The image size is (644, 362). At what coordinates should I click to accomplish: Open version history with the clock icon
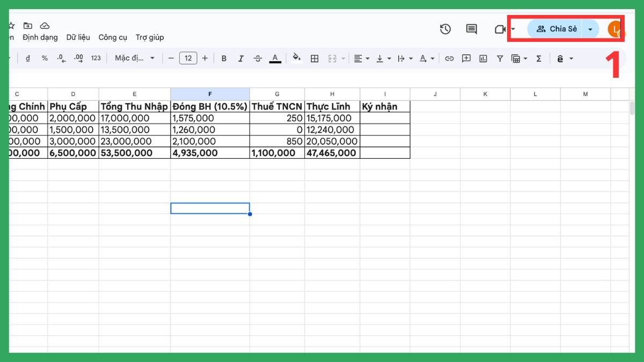445,29
